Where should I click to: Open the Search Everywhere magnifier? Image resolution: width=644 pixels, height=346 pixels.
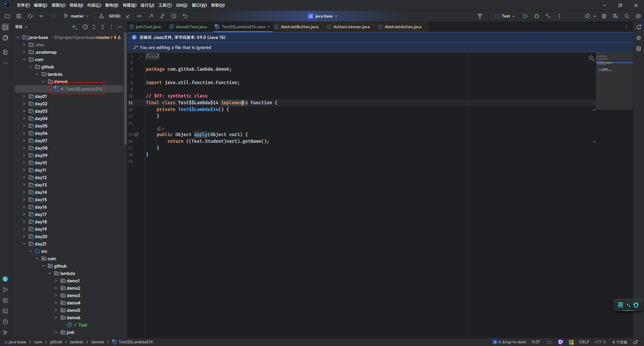coord(627,16)
